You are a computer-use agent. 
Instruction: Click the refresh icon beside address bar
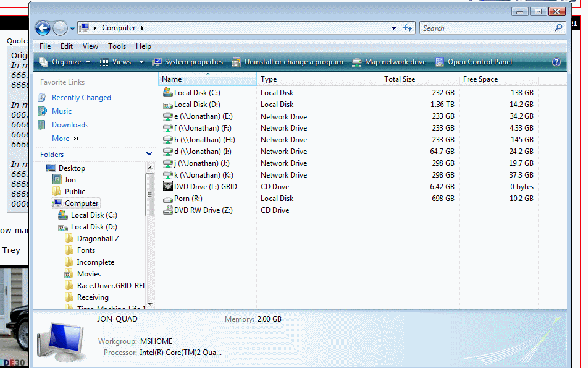408,28
